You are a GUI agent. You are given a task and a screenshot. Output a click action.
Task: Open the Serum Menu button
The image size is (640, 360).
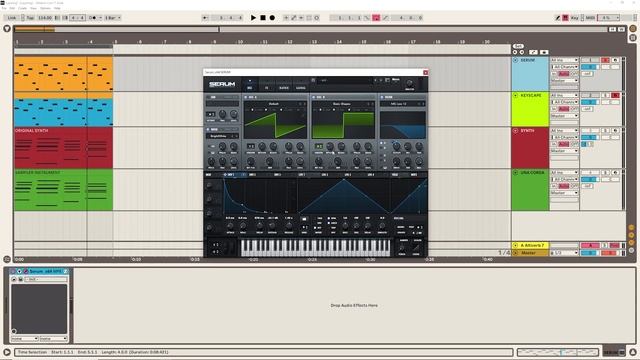pyautogui.click(x=396, y=80)
